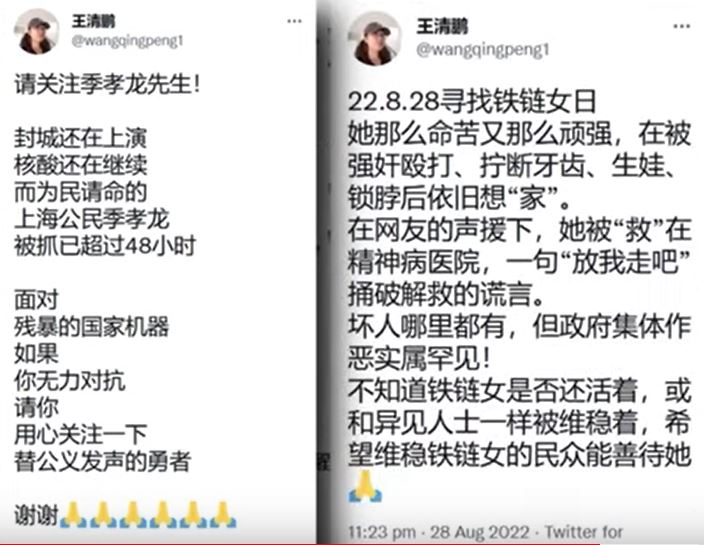Viewport: 704px width, 545px height.
Task: Click the line 22.8.28寻找铁链女日
Action: 472,102
